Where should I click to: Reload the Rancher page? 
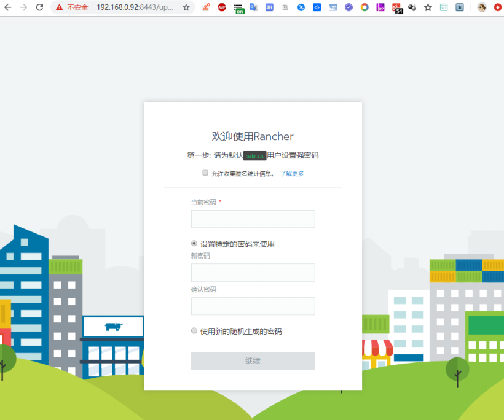pyautogui.click(x=39, y=7)
